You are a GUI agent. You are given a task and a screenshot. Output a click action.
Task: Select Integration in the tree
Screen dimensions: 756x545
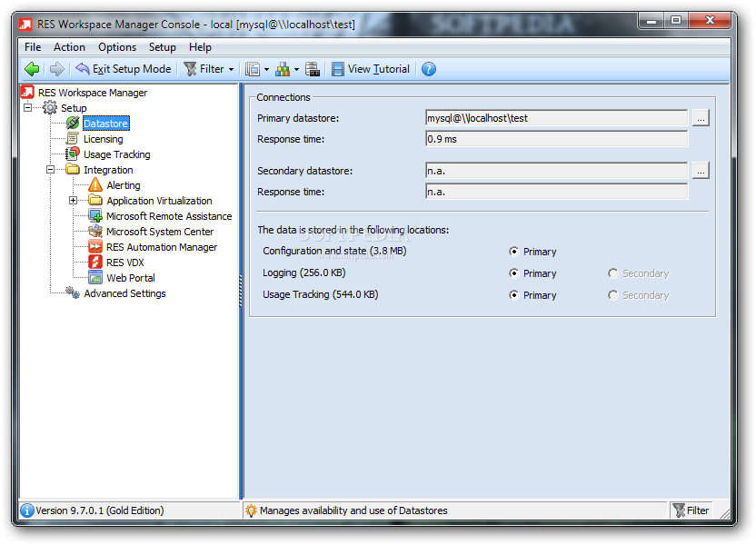(x=108, y=170)
